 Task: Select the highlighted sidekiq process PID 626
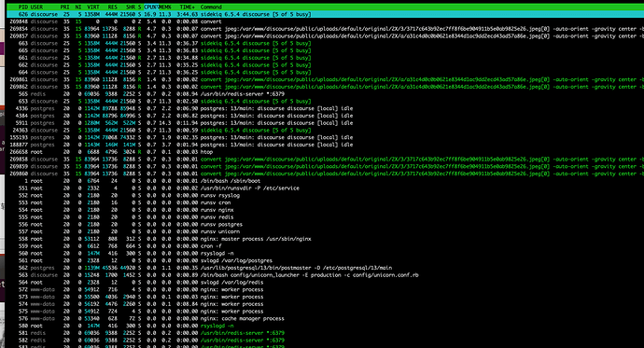(x=326, y=14)
